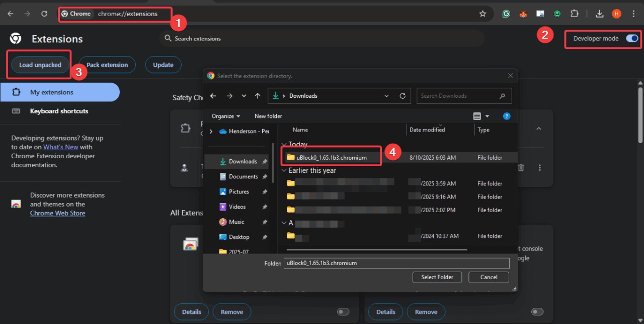
Task: Click the Grammarly extension icon
Action: click(507, 14)
